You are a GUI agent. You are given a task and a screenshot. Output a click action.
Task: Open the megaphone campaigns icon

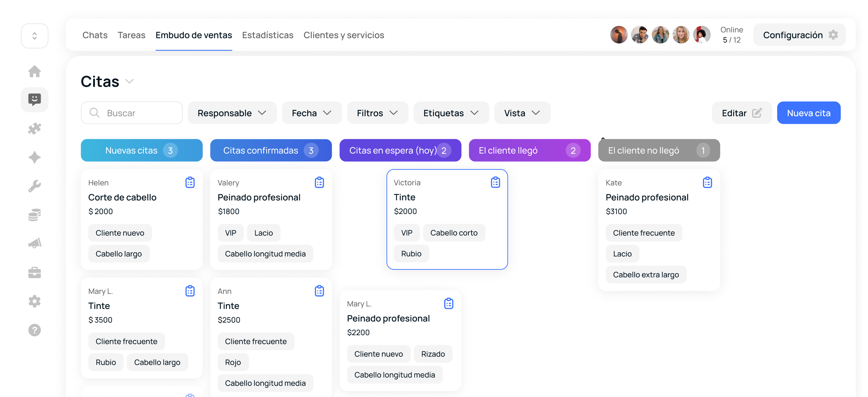coord(34,243)
